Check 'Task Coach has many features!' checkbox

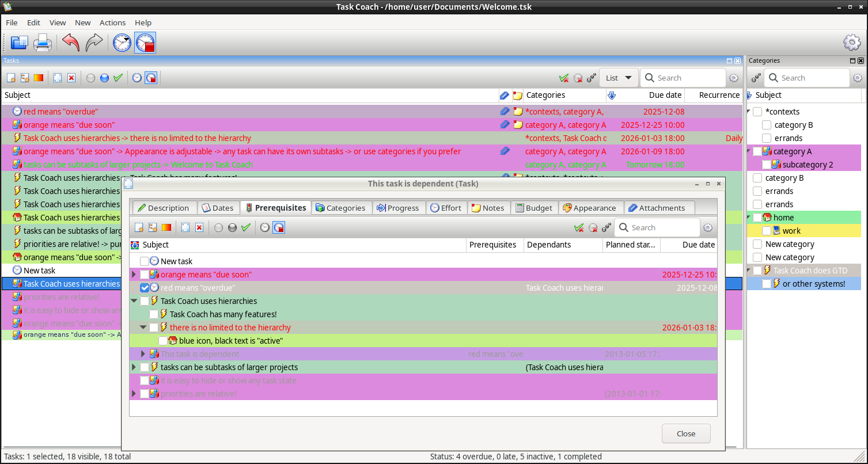154,314
